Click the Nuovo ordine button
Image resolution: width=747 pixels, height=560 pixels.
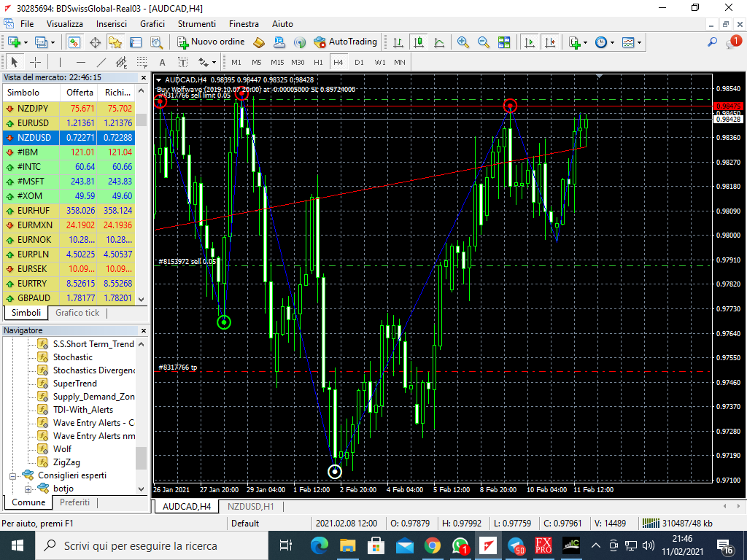[211, 42]
